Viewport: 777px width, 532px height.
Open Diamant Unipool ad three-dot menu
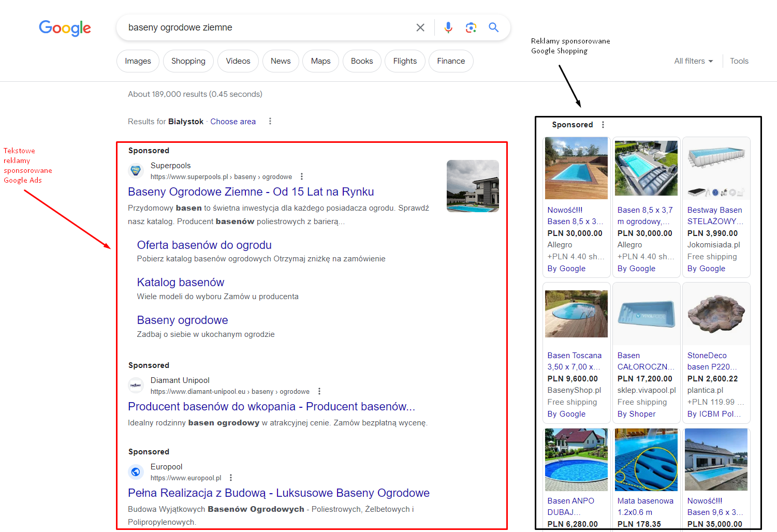coord(319,391)
